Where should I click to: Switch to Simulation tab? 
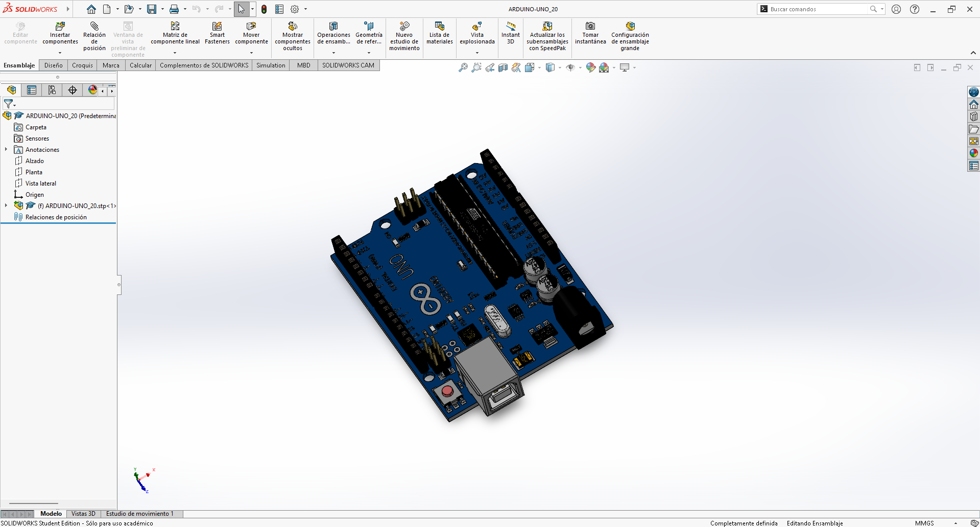[x=271, y=65]
